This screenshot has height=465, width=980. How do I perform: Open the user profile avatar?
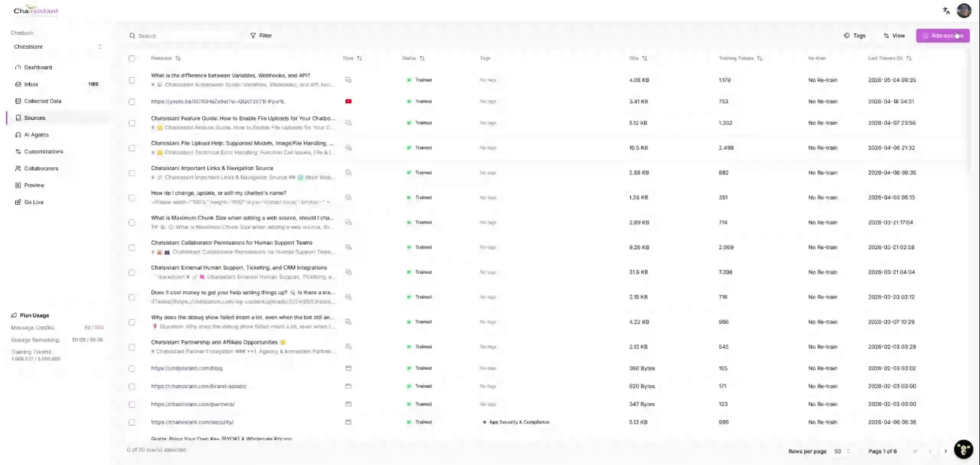(964, 10)
